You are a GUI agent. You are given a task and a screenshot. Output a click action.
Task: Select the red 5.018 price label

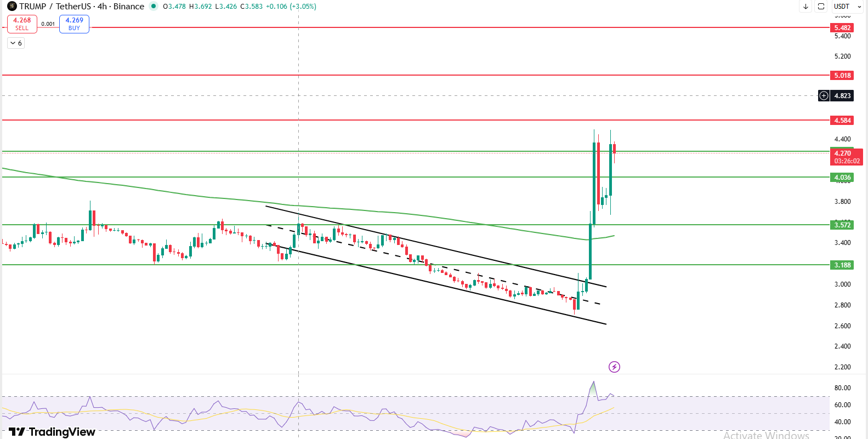[x=842, y=76]
